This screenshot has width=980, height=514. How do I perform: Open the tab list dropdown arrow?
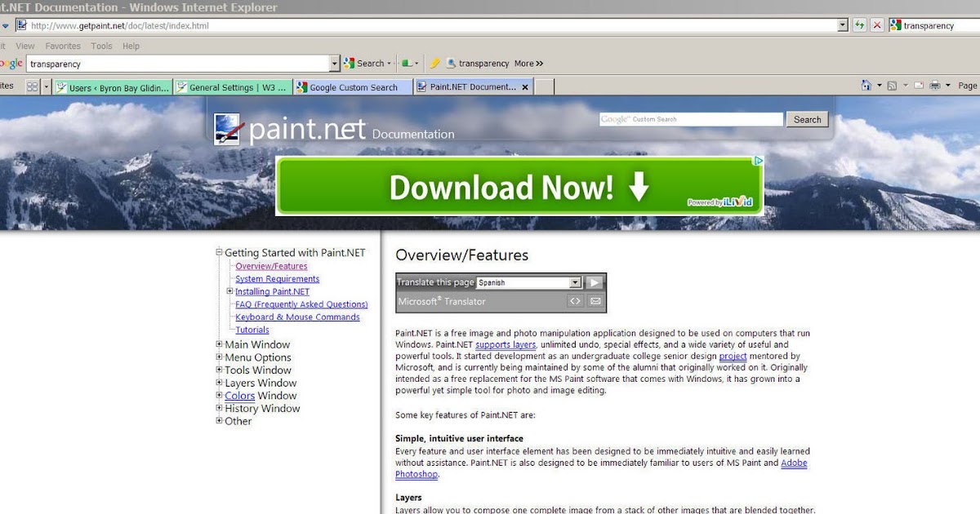click(x=47, y=86)
